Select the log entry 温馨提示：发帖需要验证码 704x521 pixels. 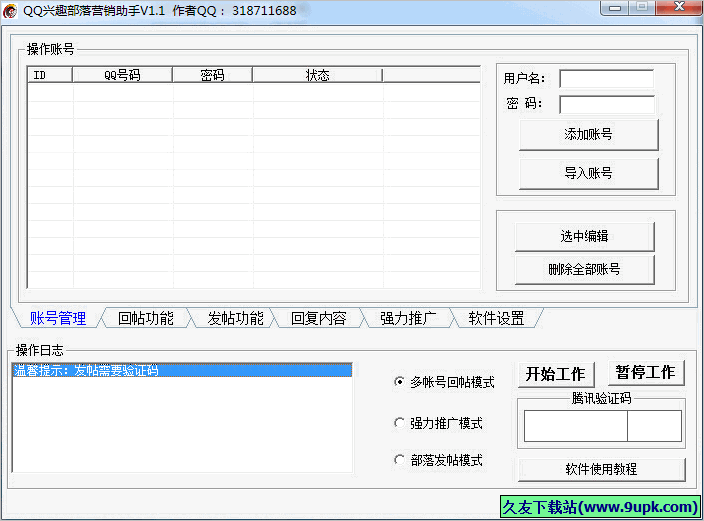click(x=182, y=371)
